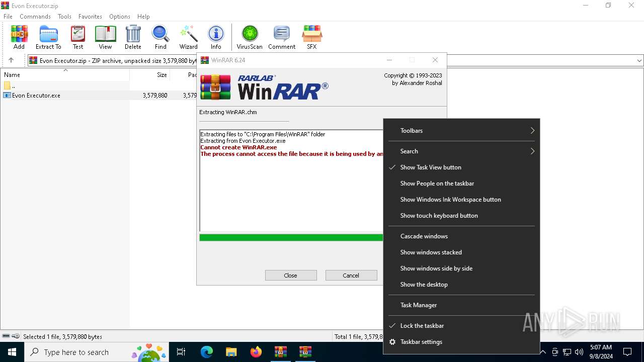Viewport: 644px width, 362px height.
Task: Run the VirusScan toolbar icon
Action: [x=250, y=38]
